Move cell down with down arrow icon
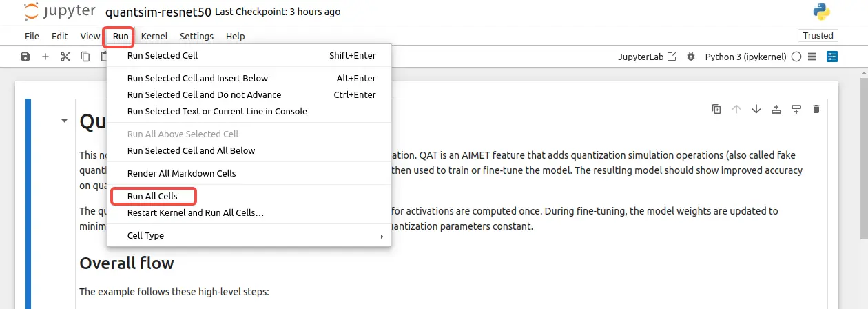This screenshot has height=309, width=868. tap(756, 109)
